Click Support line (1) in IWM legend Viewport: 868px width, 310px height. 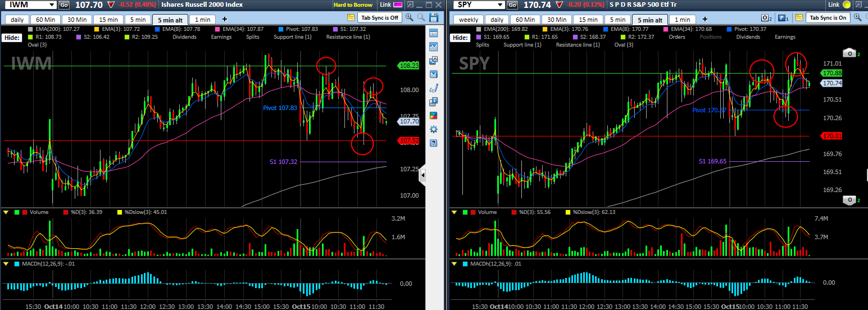click(292, 37)
